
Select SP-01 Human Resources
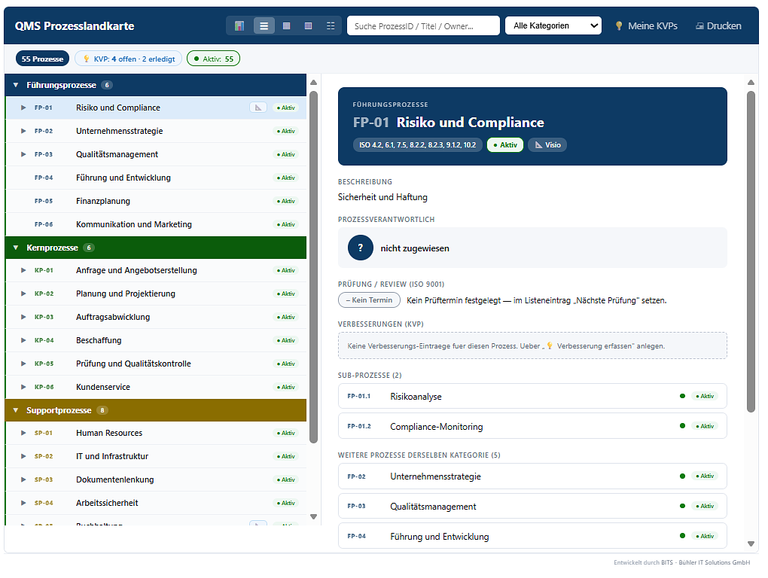(x=156, y=433)
